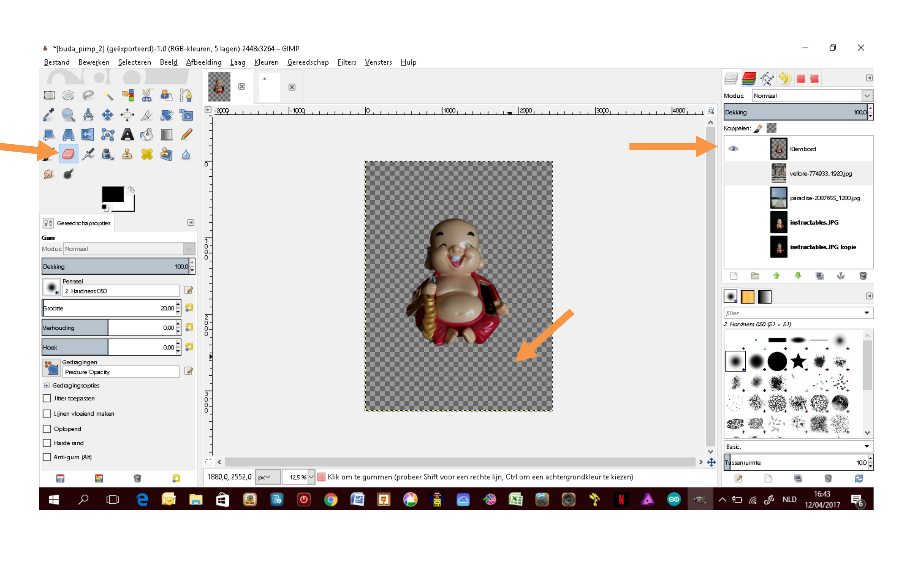Toggle visibility eye of Klembord layer
This screenshot has width=924, height=571.
coord(733,148)
